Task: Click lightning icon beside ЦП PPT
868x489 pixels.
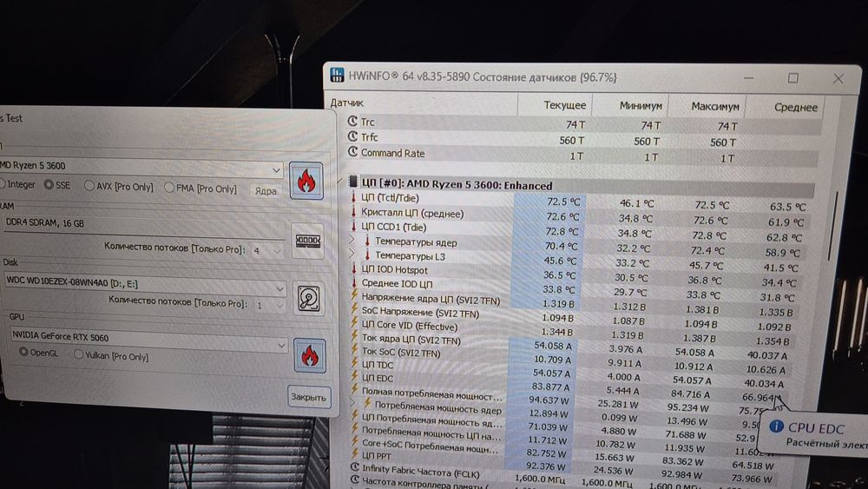Action: click(x=355, y=454)
